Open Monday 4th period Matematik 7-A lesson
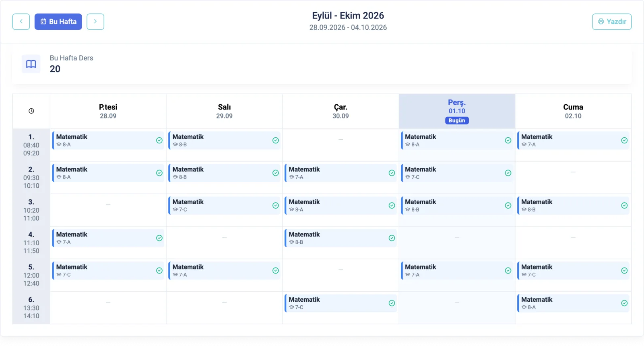This screenshot has width=644, height=346. coord(108,238)
